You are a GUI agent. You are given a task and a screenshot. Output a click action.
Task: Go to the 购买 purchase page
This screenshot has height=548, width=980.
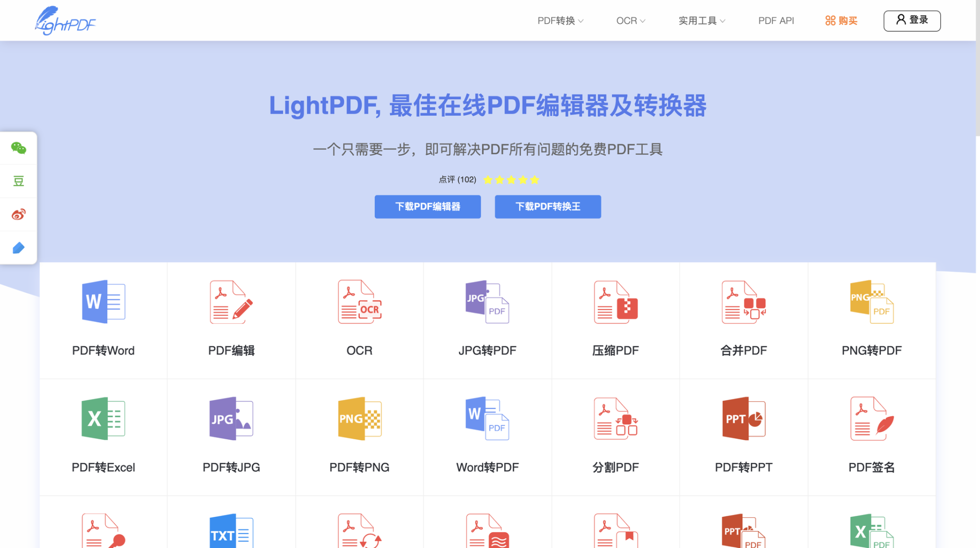841,21
